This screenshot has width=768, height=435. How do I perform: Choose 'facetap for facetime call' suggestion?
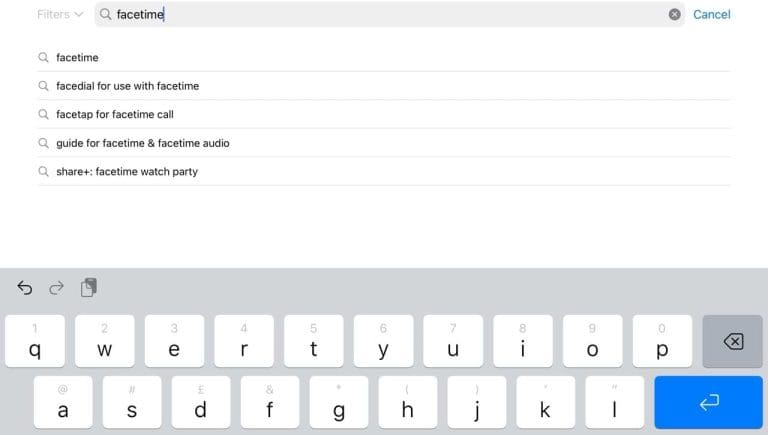[114, 115]
